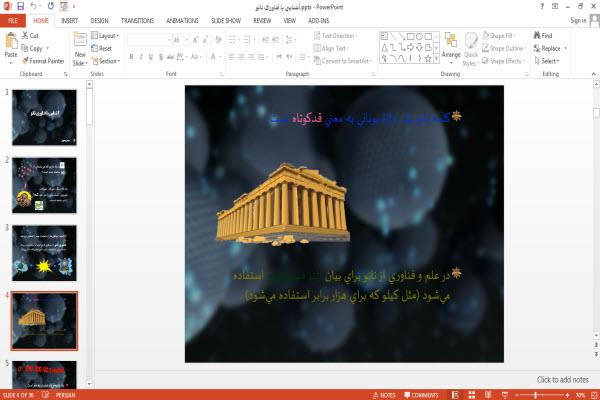Select slide 3 thumbnail

(x=44, y=253)
